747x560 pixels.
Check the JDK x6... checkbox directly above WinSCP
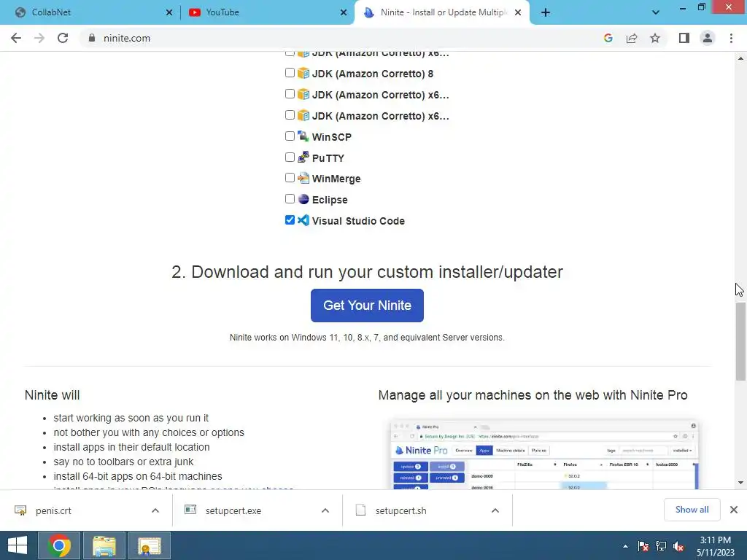(x=290, y=114)
